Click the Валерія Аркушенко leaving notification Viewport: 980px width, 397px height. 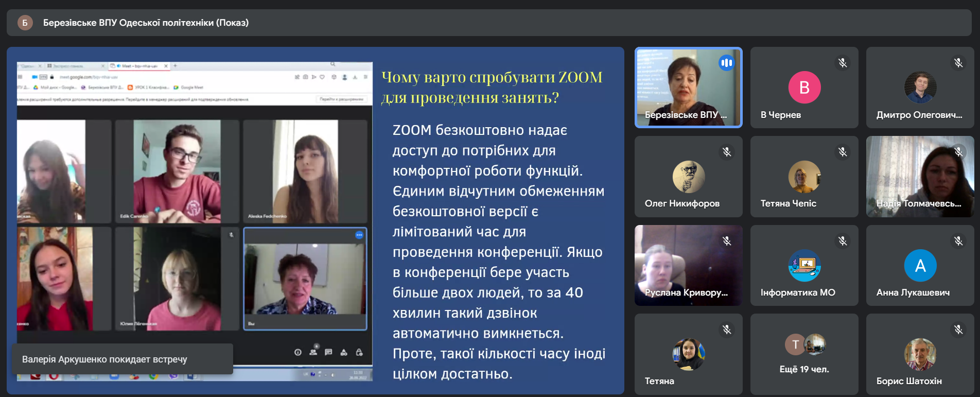tap(122, 359)
